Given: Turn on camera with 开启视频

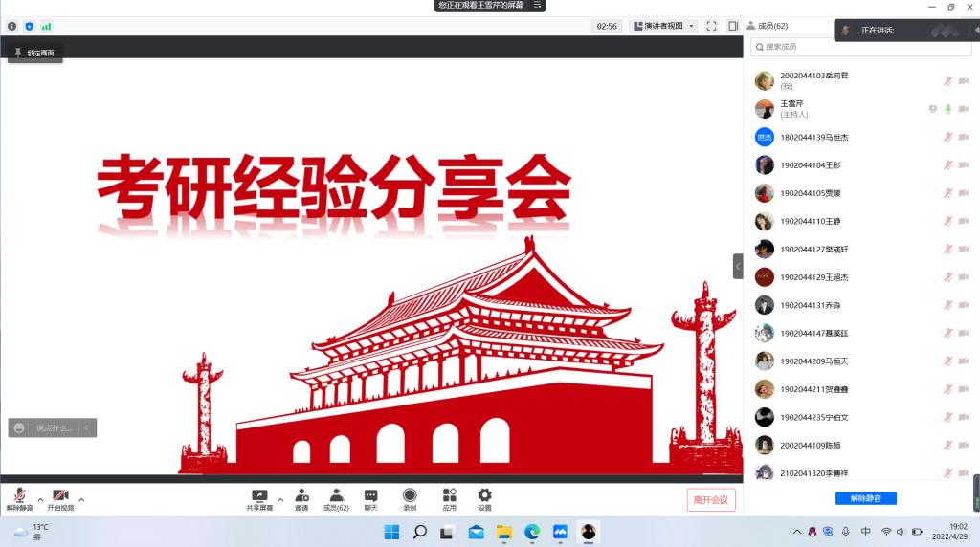Looking at the screenshot, I should [60, 497].
